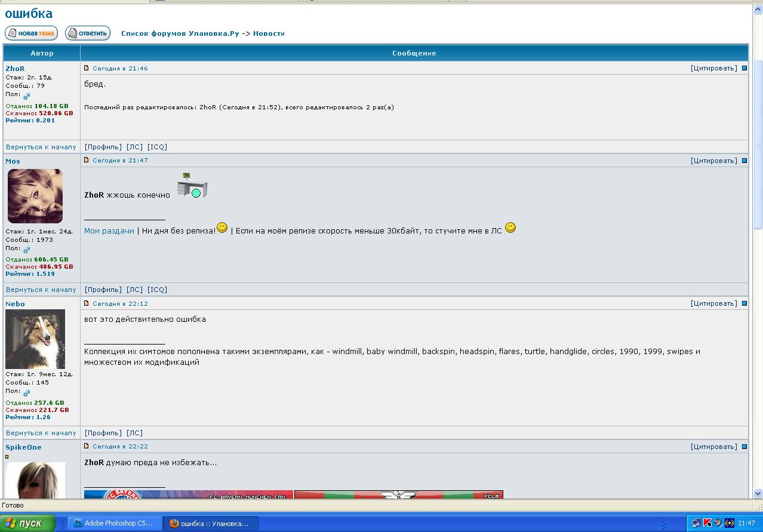
Task: Click the Сегодня в 22:12 post timestamp
Action: pyautogui.click(x=120, y=304)
